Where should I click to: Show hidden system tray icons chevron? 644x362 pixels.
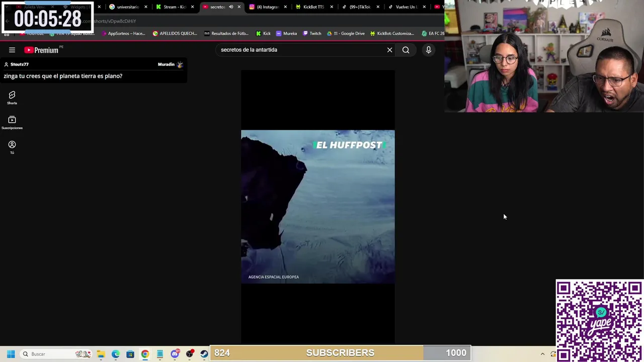pyautogui.click(x=542, y=354)
